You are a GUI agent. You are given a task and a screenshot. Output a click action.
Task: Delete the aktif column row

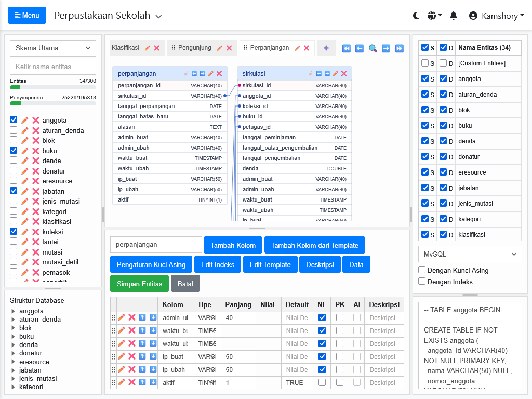[x=132, y=382]
